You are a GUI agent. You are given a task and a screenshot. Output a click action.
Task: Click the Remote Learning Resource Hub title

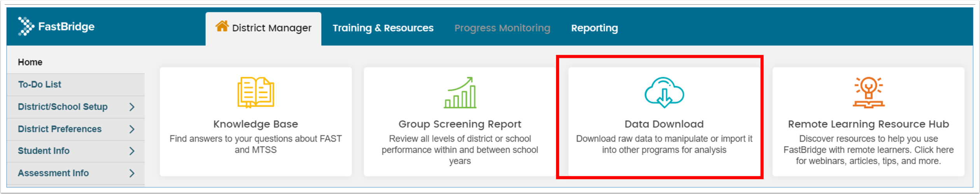[868, 124]
